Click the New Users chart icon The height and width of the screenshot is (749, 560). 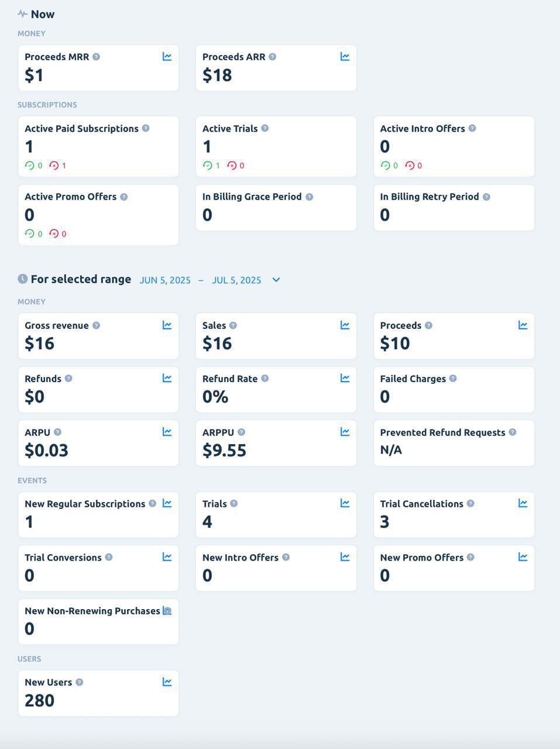click(167, 682)
